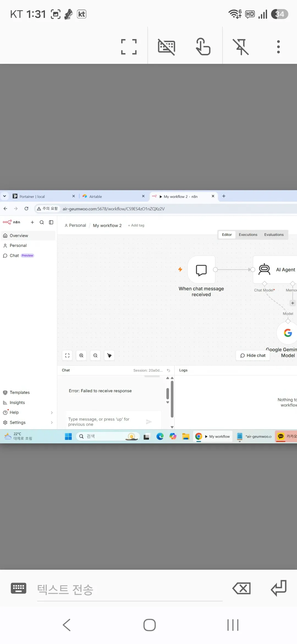Switch to the Evaluations tab

point(274,235)
